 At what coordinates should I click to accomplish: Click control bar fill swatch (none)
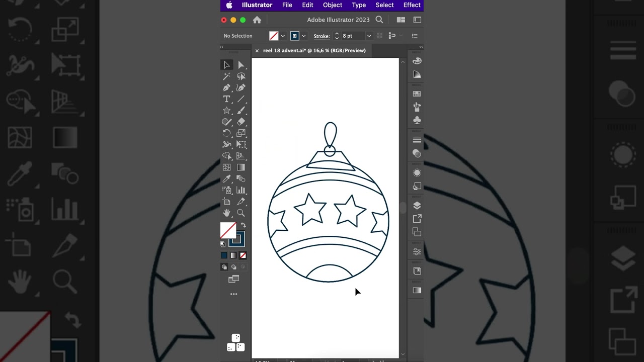click(274, 36)
